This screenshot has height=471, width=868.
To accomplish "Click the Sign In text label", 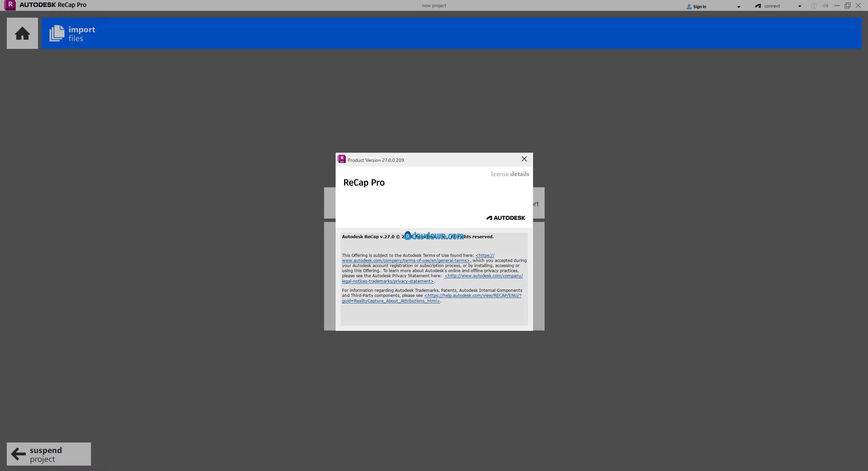I will (699, 6).
